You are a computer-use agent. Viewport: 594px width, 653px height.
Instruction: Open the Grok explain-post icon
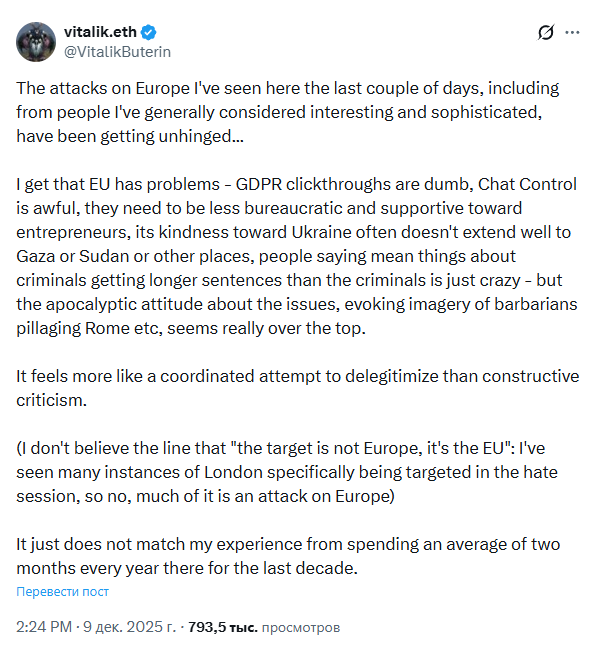point(545,32)
